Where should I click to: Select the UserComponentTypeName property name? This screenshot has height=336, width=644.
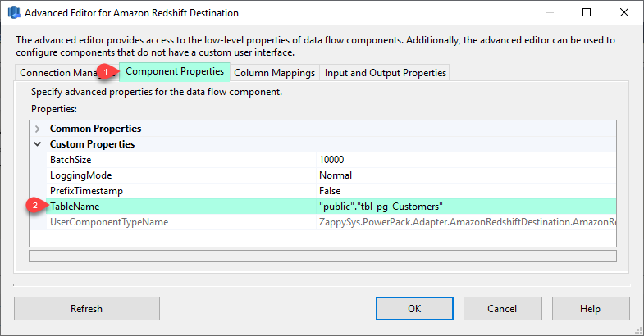tap(109, 222)
